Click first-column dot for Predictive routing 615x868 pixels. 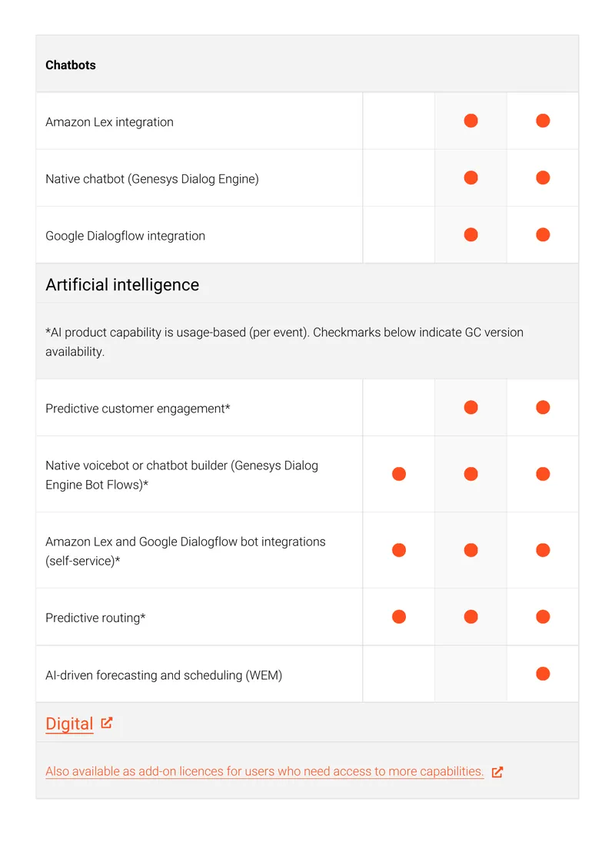pos(399,617)
